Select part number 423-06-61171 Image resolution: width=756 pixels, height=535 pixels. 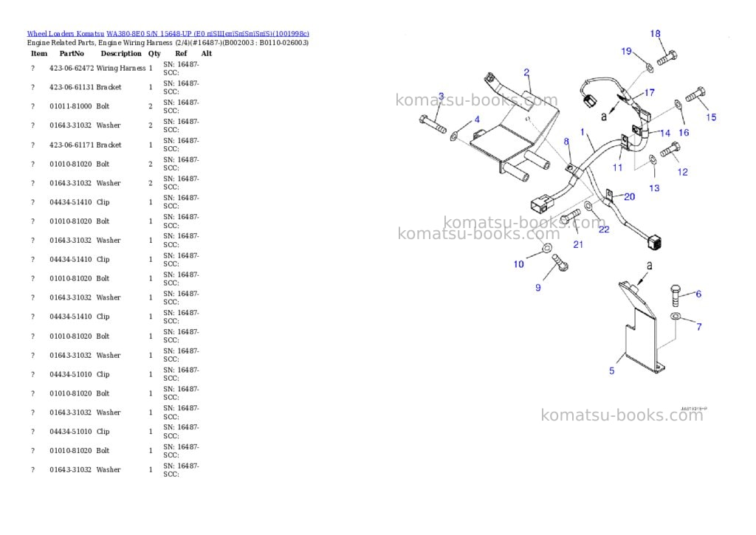(72, 145)
